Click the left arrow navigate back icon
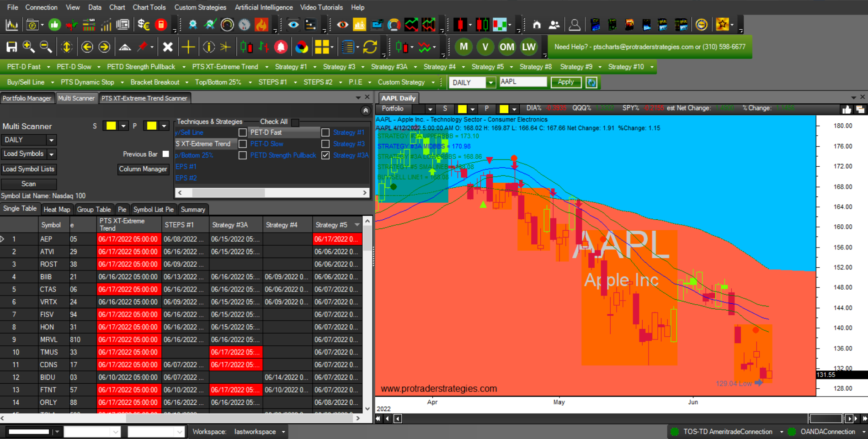 pos(87,47)
